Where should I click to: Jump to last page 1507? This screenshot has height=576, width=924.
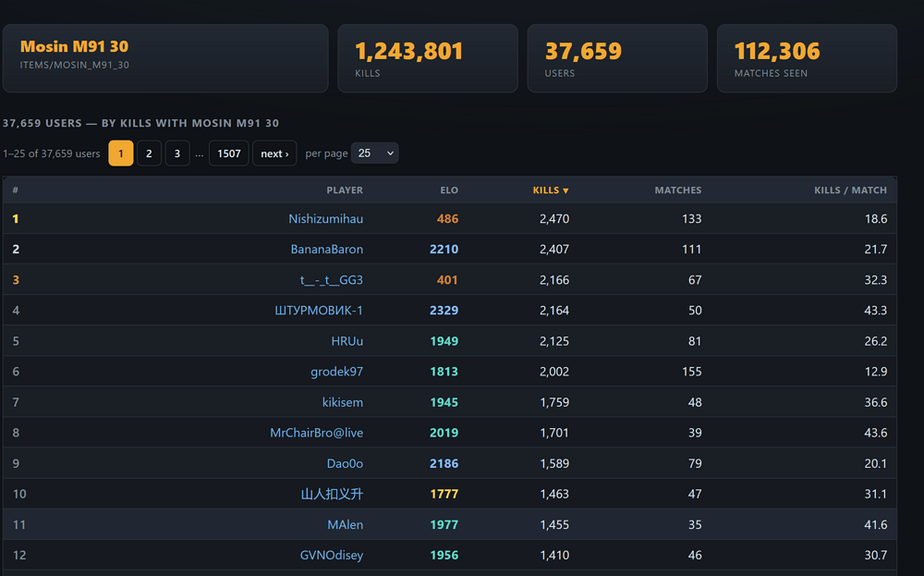[228, 153]
